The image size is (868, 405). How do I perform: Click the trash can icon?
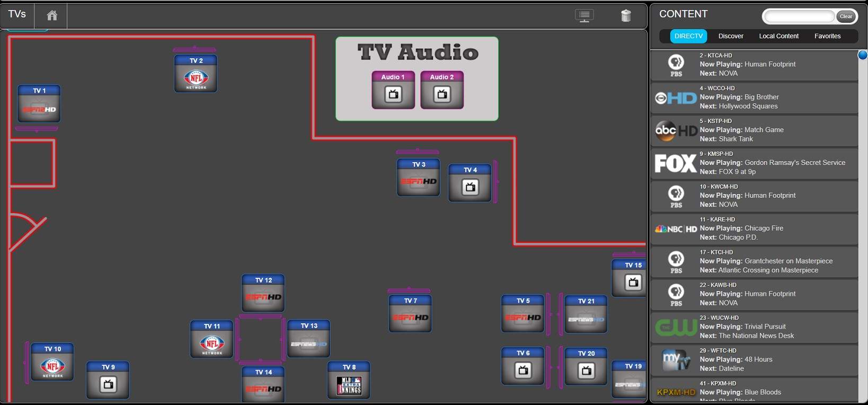point(626,16)
